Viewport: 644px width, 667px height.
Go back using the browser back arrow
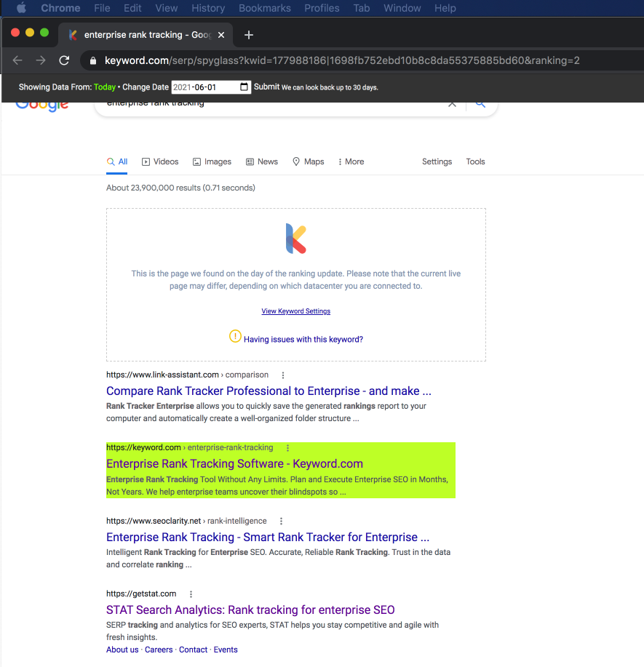(x=17, y=60)
